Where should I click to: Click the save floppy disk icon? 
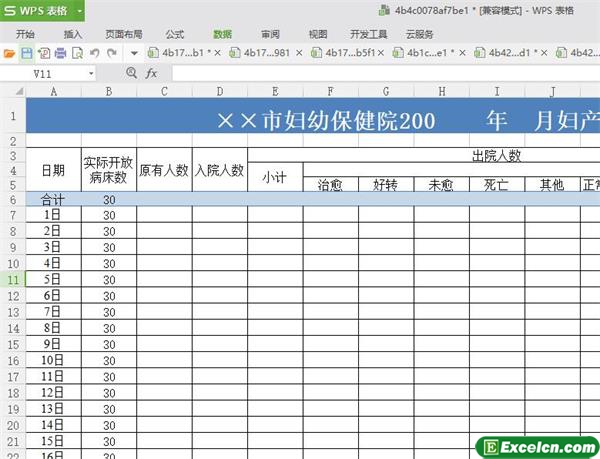pos(27,53)
